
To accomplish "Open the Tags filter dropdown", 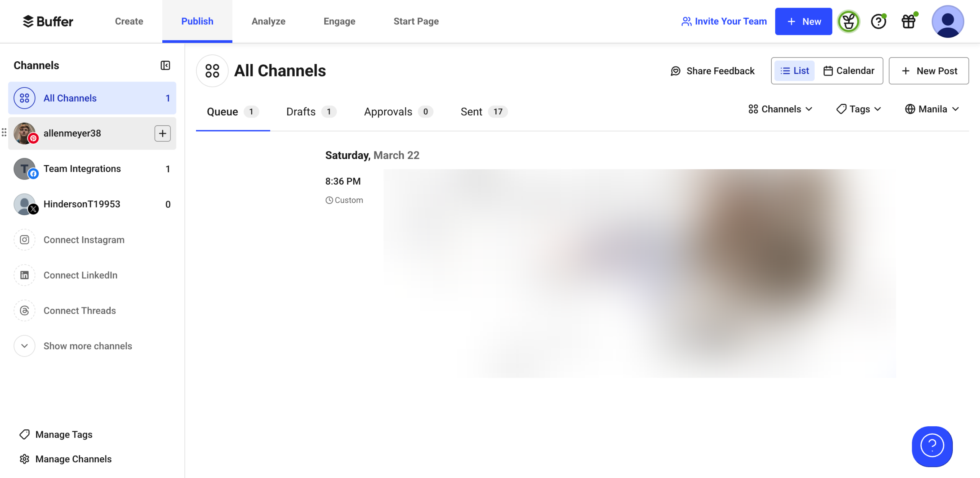I will 859,109.
